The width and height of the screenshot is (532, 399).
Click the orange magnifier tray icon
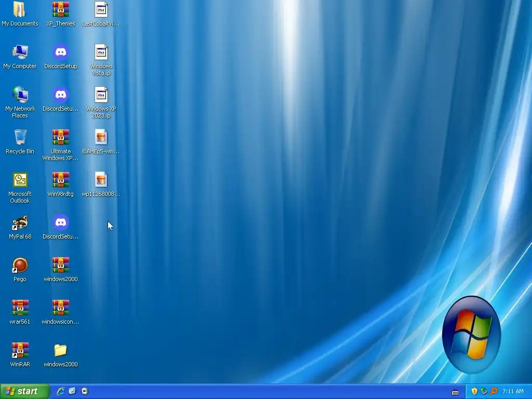pos(494,391)
